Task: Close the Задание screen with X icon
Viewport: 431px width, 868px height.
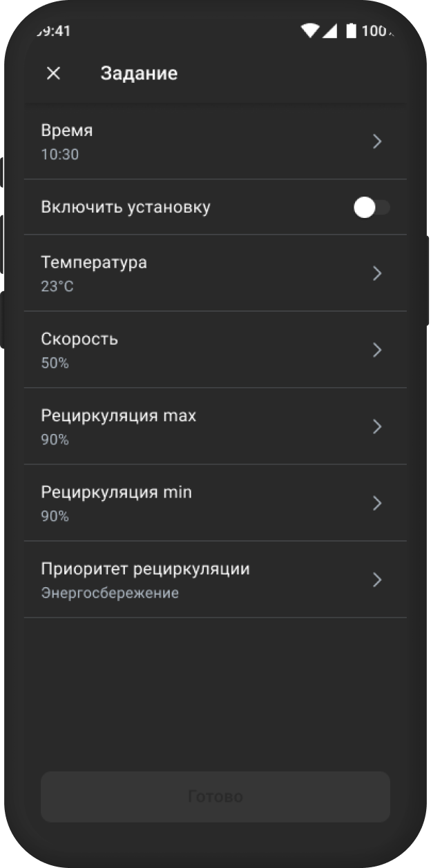Action: click(53, 74)
